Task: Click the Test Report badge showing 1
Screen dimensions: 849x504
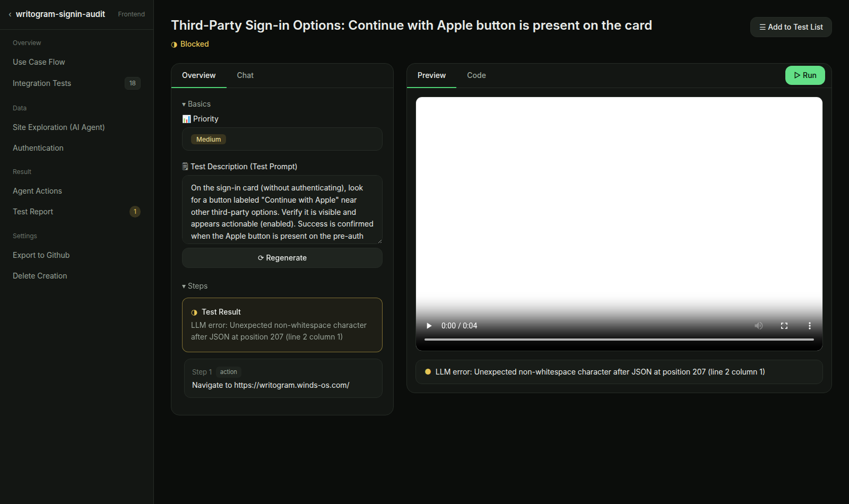Action: coord(135,212)
